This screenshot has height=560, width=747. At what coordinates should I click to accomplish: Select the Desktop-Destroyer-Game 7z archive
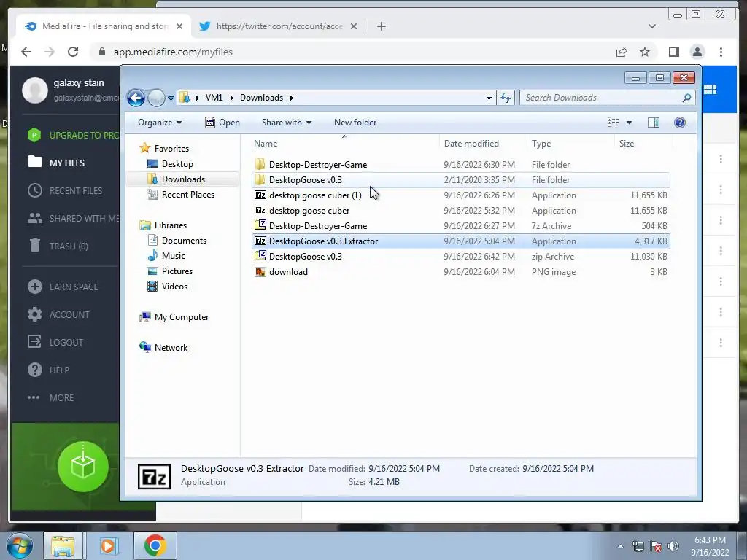(460, 226)
